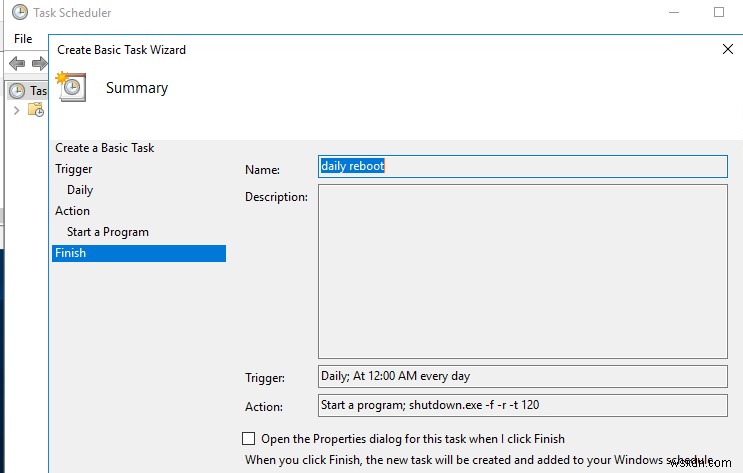Open the File menu
The image size is (743, 473).
point(23,38)
